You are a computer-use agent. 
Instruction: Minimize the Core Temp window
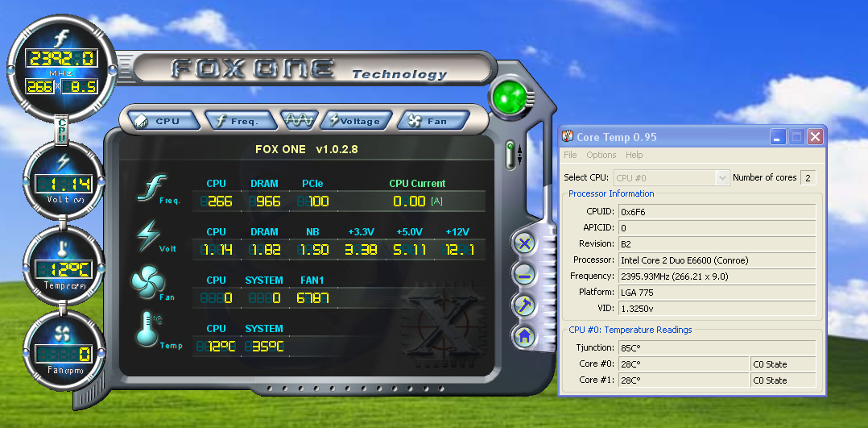(779, 136)
